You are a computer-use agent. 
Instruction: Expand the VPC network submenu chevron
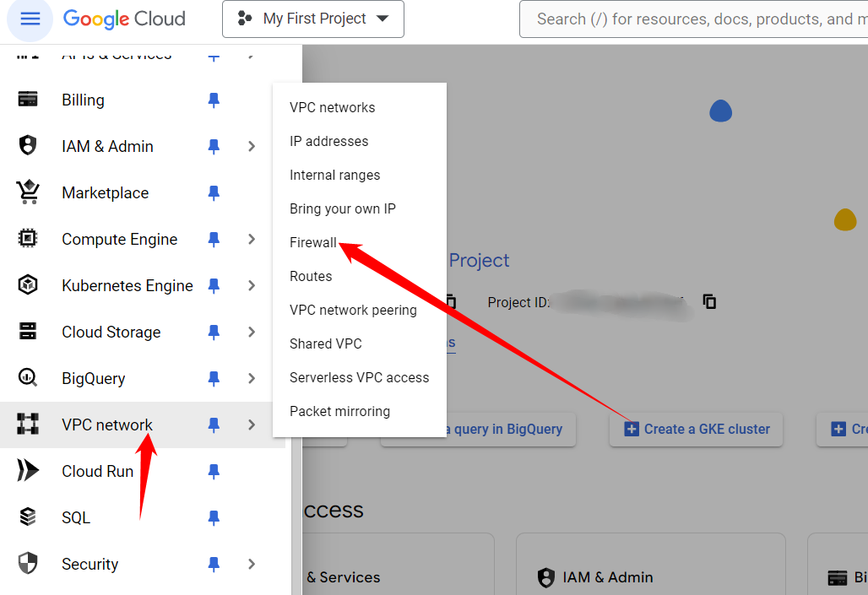[252, 425]
